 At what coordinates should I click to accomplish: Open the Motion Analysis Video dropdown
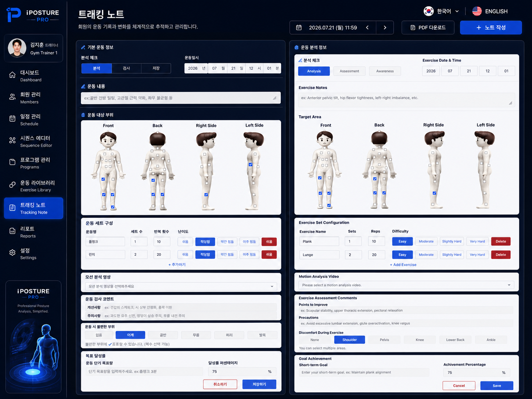pos(406,285)
